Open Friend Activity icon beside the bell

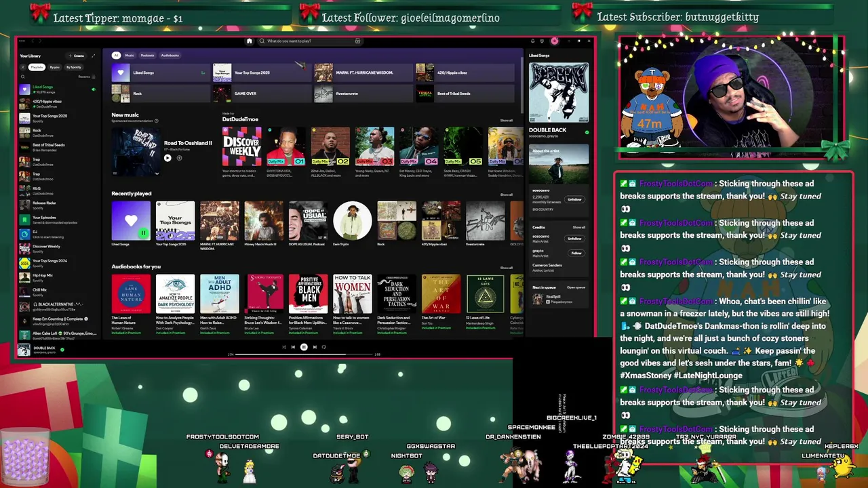[542, 41]
